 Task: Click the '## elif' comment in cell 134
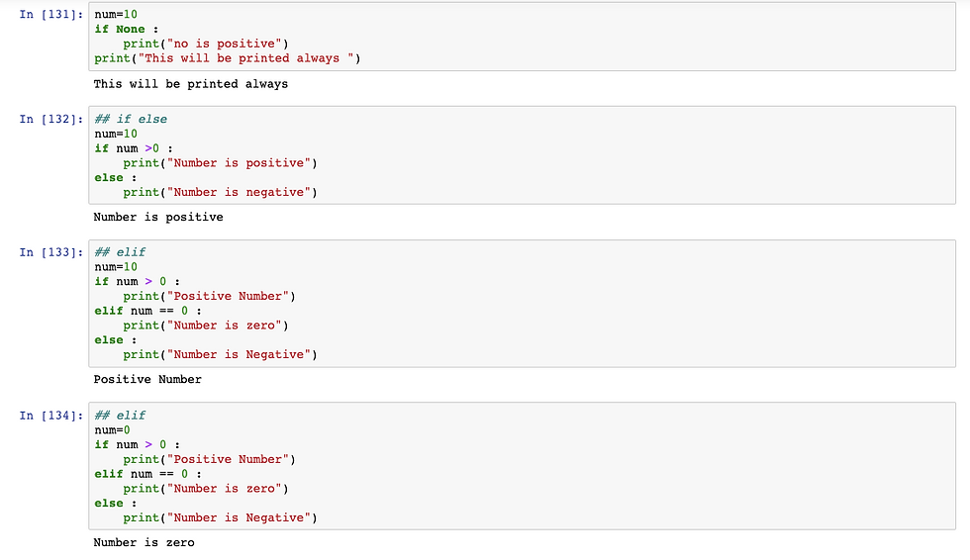pyautogui.click(x=120, y=416)
